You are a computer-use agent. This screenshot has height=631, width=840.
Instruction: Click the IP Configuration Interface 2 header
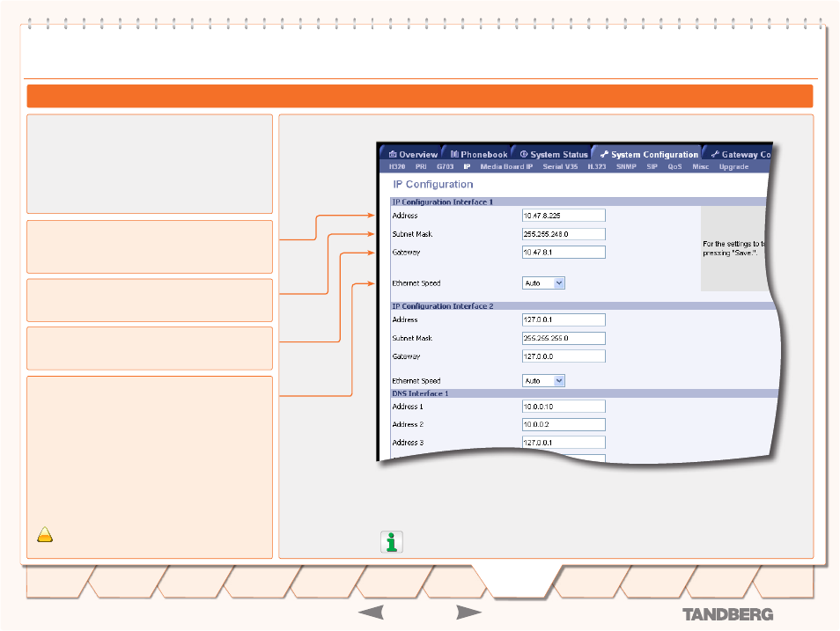(443, 306)
